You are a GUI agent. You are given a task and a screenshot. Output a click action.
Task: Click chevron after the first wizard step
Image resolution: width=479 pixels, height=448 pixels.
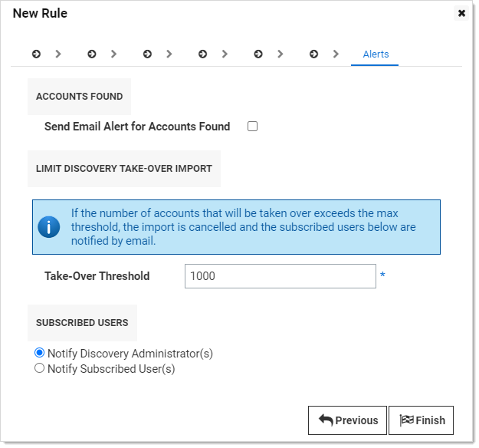pos(58,54)
